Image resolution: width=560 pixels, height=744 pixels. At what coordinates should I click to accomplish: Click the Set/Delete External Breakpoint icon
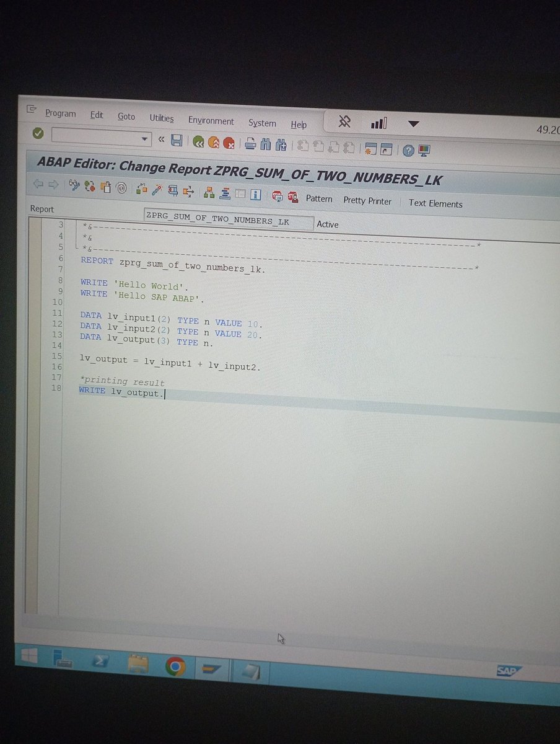coord(292,197)
